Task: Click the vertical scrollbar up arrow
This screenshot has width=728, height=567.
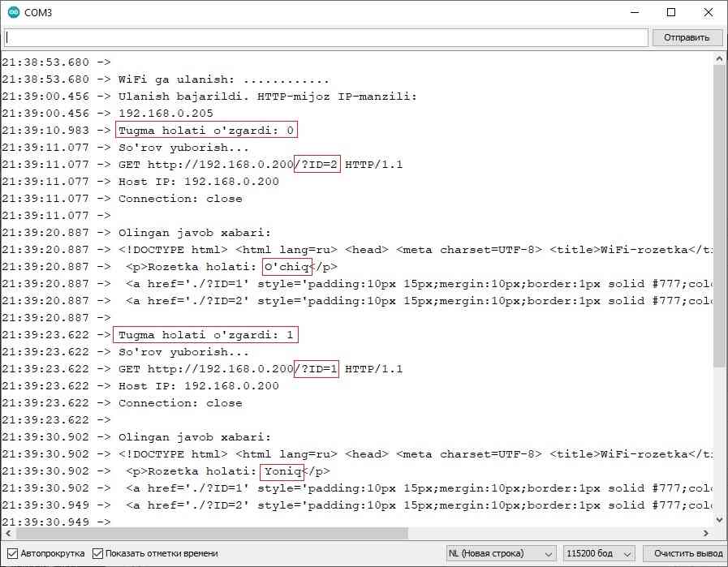Action: click(719, 58)
